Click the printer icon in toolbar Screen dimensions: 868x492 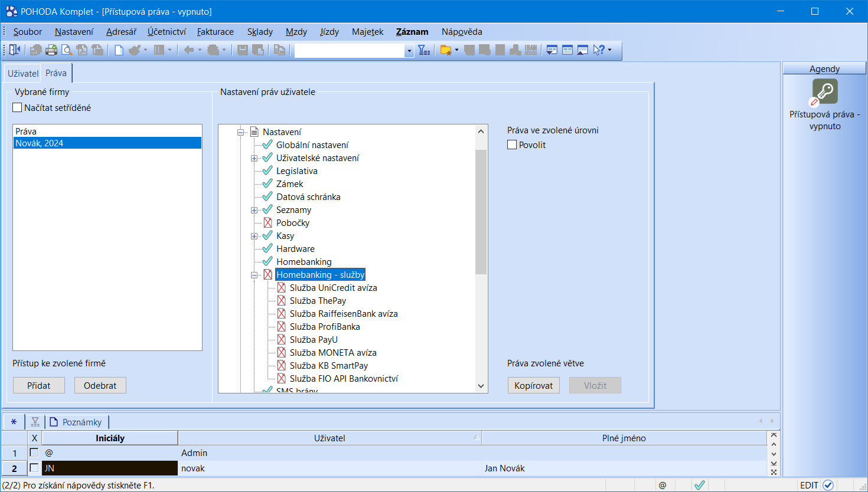tap(51, 50)
